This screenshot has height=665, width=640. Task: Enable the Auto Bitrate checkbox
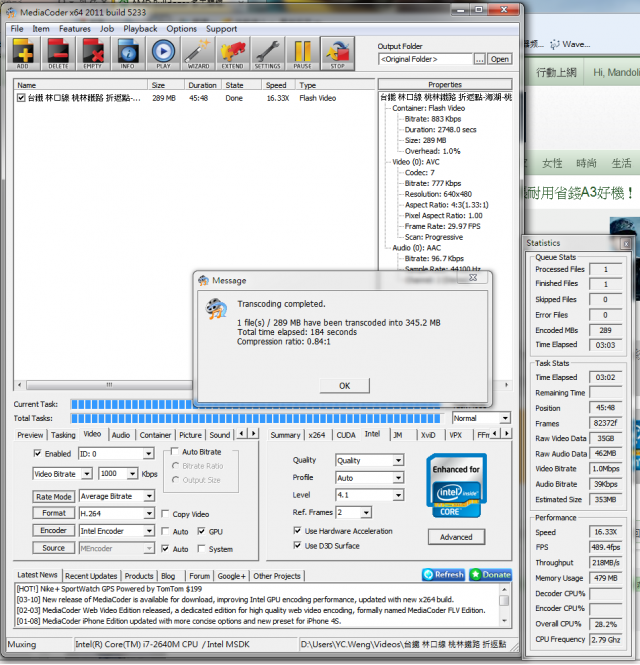click(174, 451)
